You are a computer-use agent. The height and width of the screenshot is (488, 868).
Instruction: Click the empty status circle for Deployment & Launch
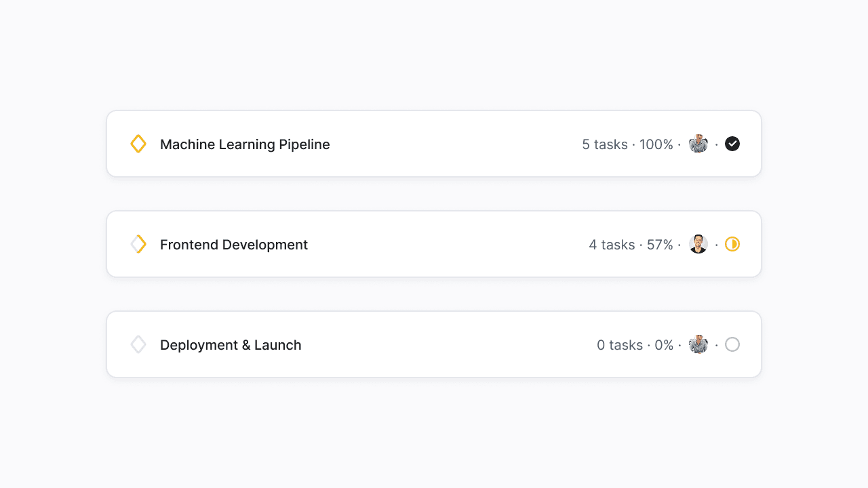tap(732, 344)
